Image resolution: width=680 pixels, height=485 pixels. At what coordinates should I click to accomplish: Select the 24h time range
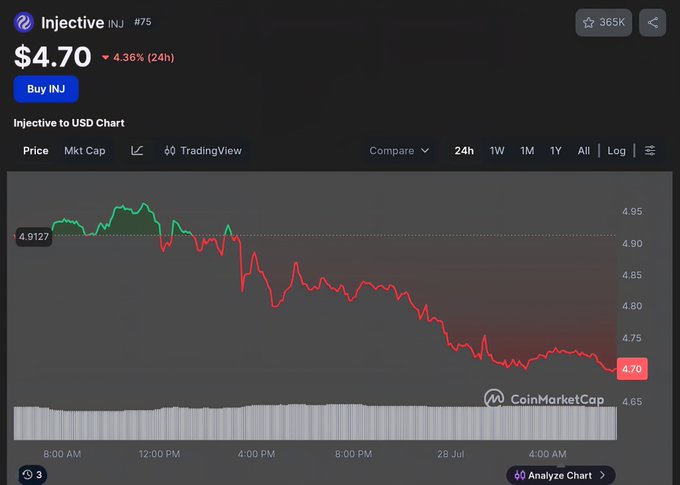(x=464, y=151)
